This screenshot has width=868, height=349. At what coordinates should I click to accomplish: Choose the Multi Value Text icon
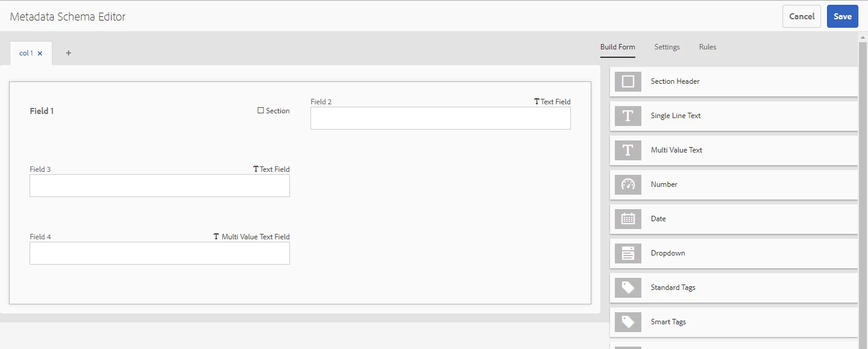tap(628, 150)
